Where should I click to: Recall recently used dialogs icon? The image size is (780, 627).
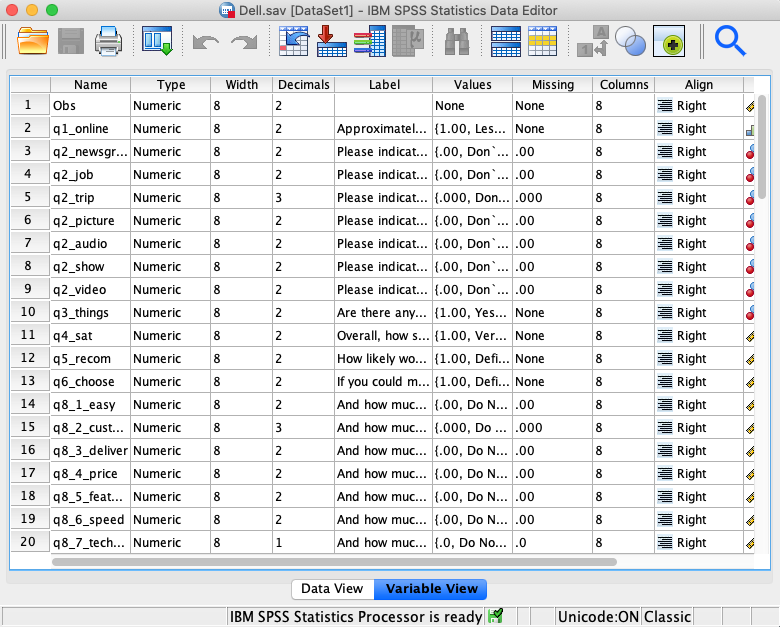pyautogui.click(x=157, y=41)
